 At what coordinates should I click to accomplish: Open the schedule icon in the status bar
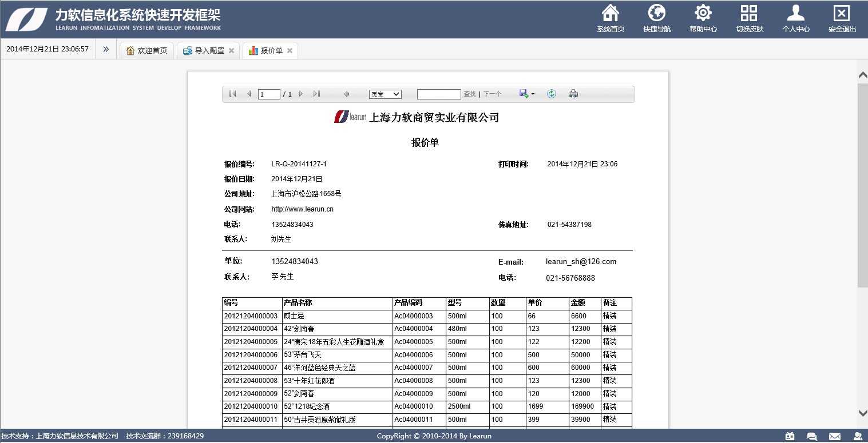click(x=790, y=436)
